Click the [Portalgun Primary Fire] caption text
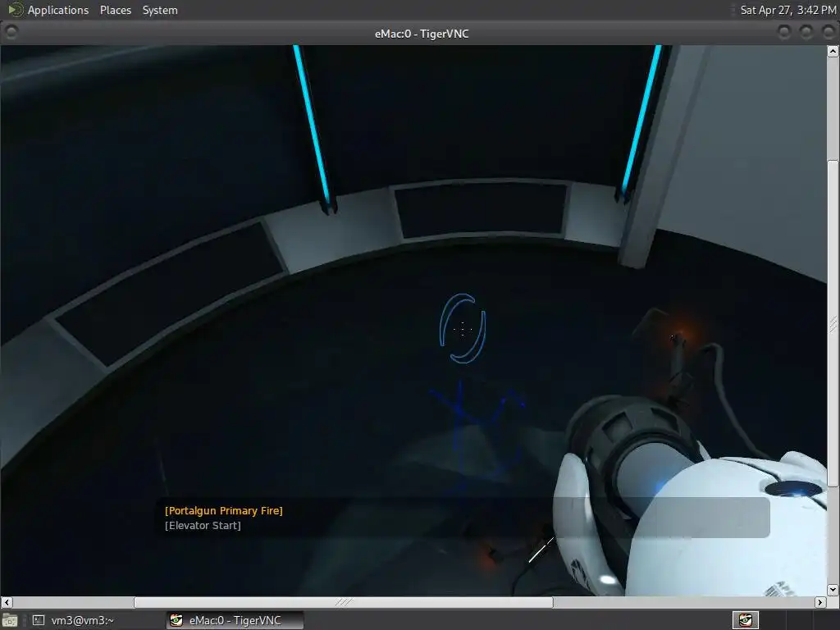This screenshot has width=840, height=630. tap(224, 510)
